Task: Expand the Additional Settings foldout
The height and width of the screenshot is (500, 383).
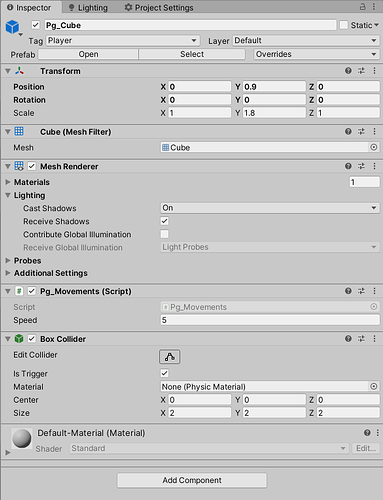Action: (8, 273)
